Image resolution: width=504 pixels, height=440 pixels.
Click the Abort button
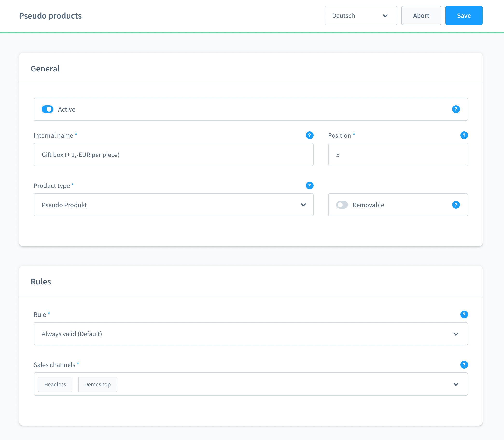coord(421,15)
